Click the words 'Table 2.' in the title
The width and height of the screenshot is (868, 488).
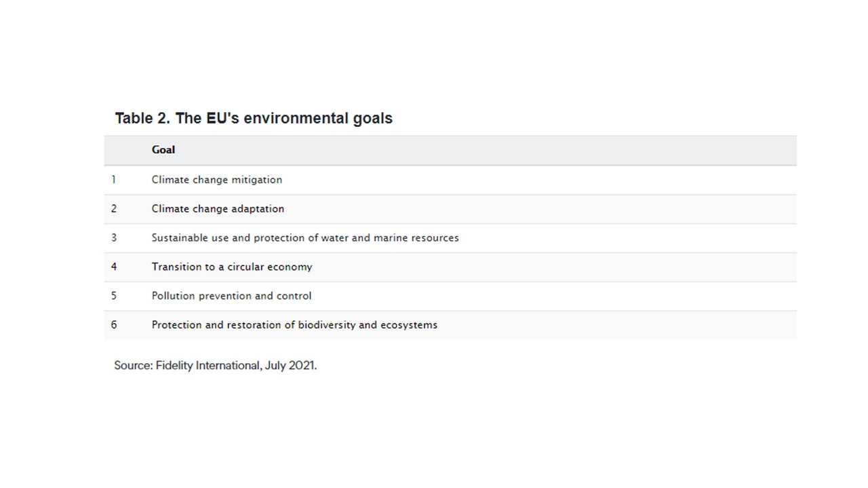pos(142,118)
